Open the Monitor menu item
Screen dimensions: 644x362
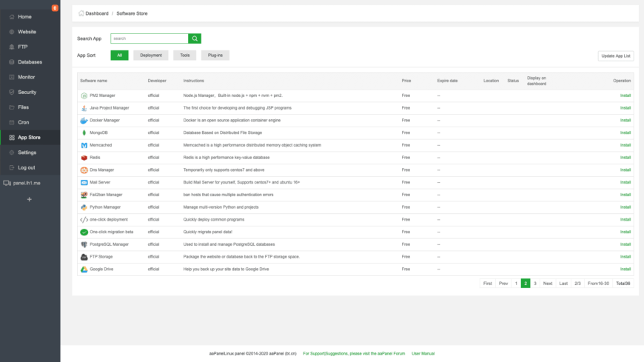30,77
